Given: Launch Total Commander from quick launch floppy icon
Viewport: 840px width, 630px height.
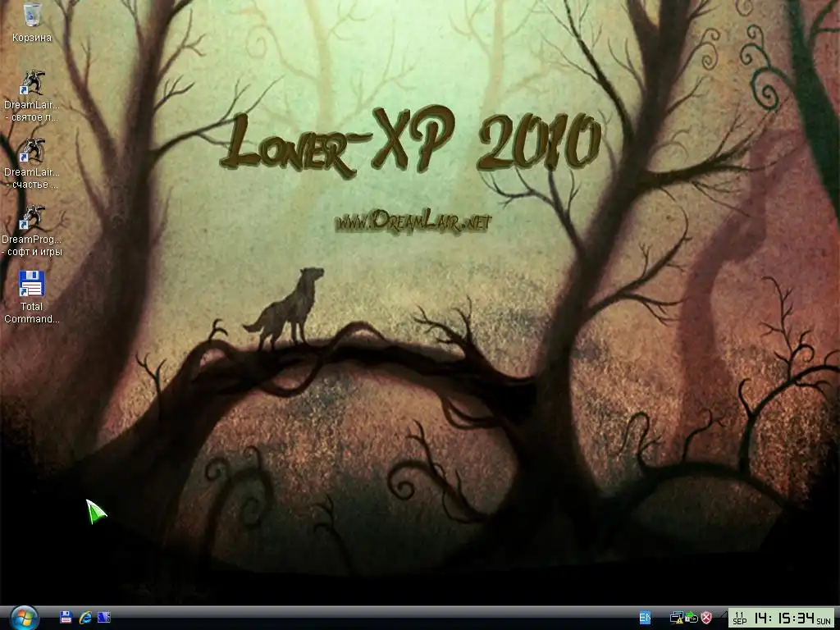Looking at the screenshot, I should [66, 617].
